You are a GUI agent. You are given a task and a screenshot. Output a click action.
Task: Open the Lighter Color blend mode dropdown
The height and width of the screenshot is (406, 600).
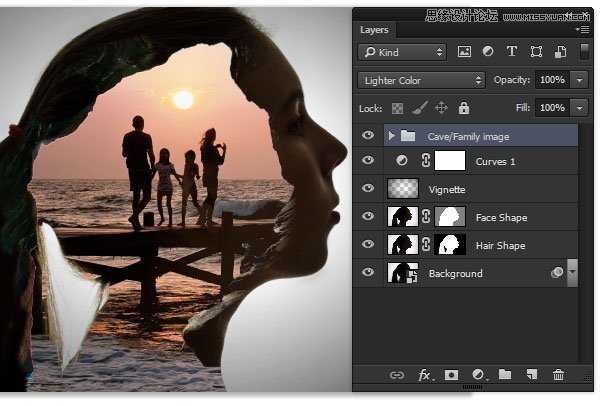pos(421,80)
